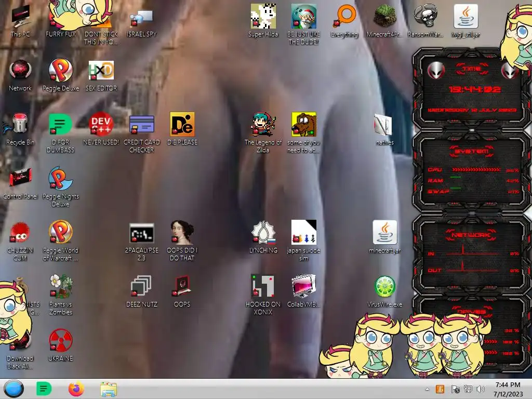Click the Start orb button
Viewport: 532px width, 399px height.
tap(14, 389)
